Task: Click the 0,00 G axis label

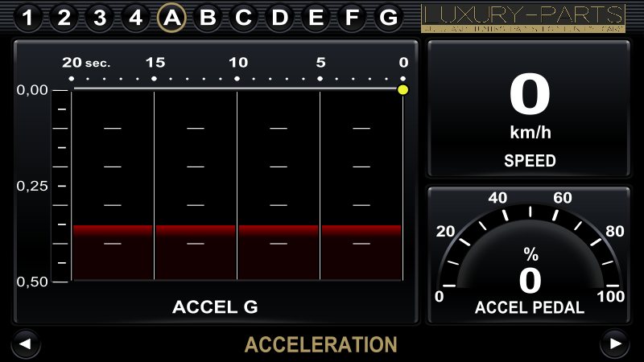Action: pyautogui.click(x=32, y=90)
